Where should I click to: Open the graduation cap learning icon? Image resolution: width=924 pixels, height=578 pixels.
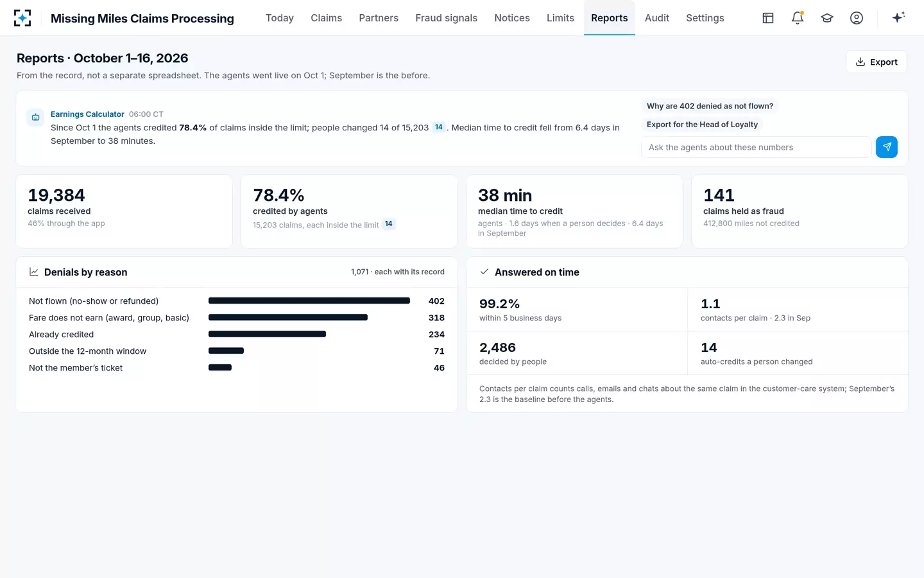tap(827, 18)
